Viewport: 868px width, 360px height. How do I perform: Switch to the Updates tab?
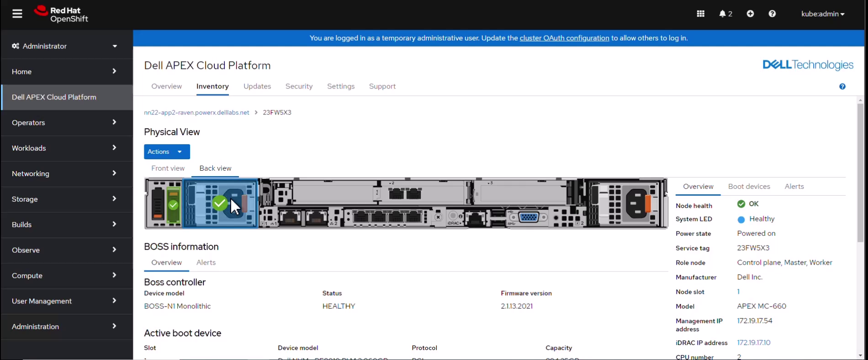coord(257,86)
